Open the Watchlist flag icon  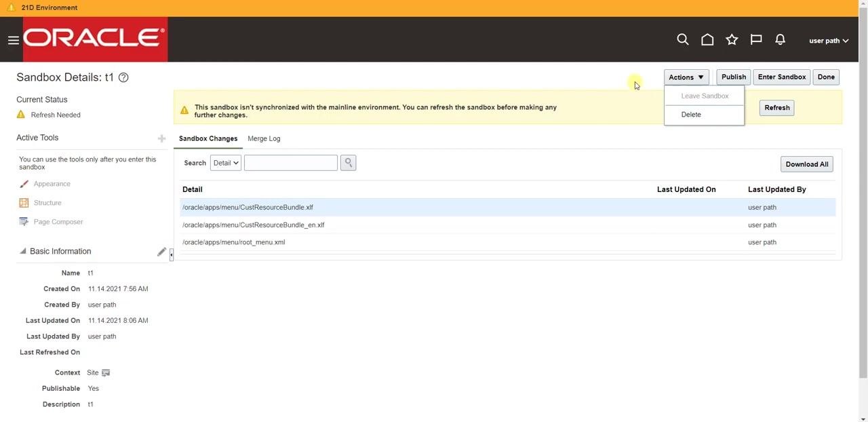(x=756, y=40)
